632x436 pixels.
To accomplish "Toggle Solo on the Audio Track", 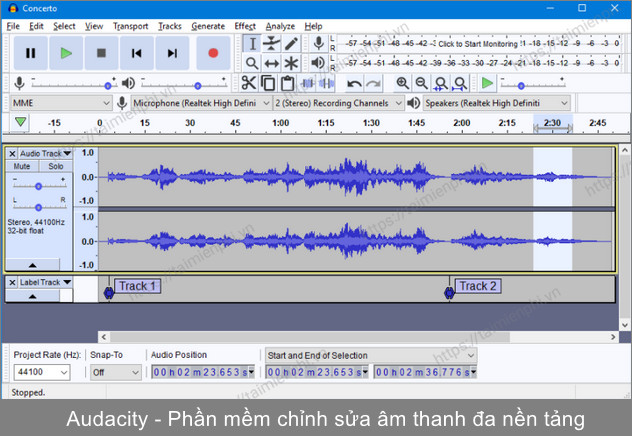I will [56, 166].
